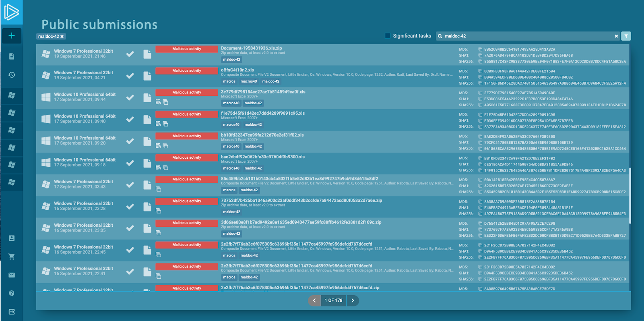This screenshot has height=321, width=644.
Task: Open the help question mark icon
Action: coord(12,293)
